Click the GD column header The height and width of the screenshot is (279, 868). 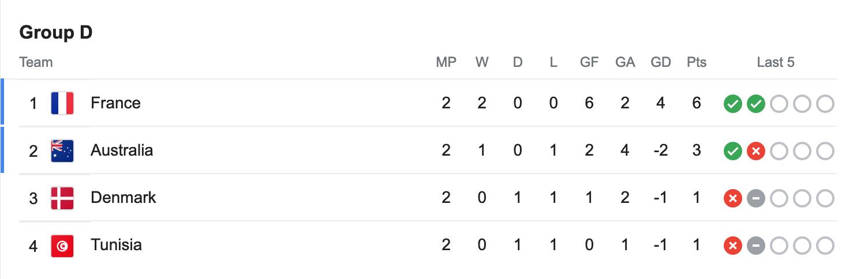coord(661,62)
